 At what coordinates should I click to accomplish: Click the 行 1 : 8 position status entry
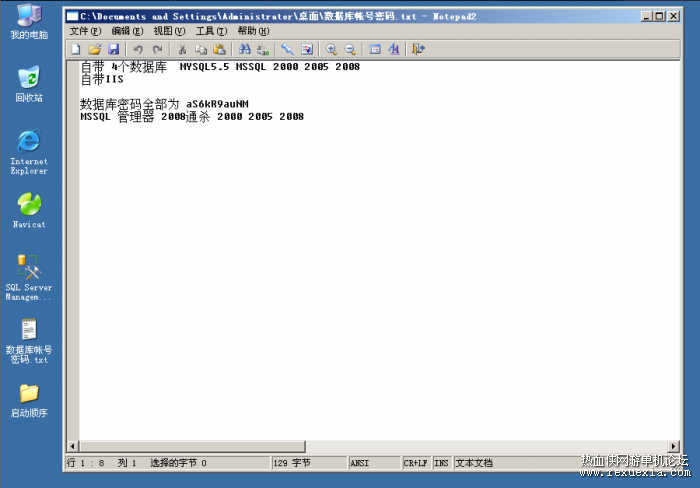(x=86, y=463)
